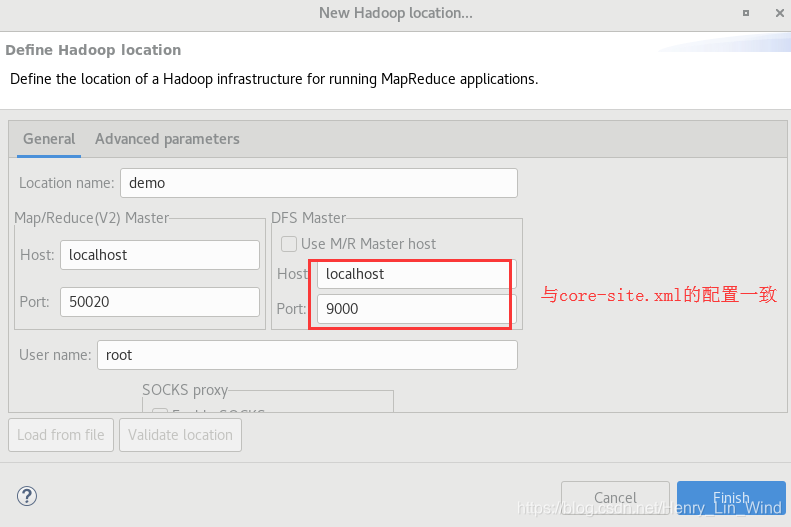This screenshot has height=527, width=791.
Task: Close the New Hadoop location dialog
Action: pyautogui.click(x=779, y=13)
